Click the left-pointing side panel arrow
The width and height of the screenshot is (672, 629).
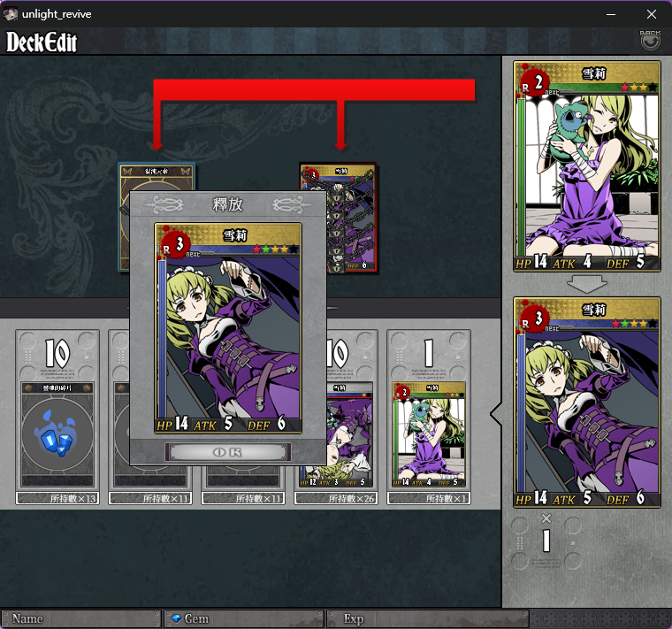point(496,414)
